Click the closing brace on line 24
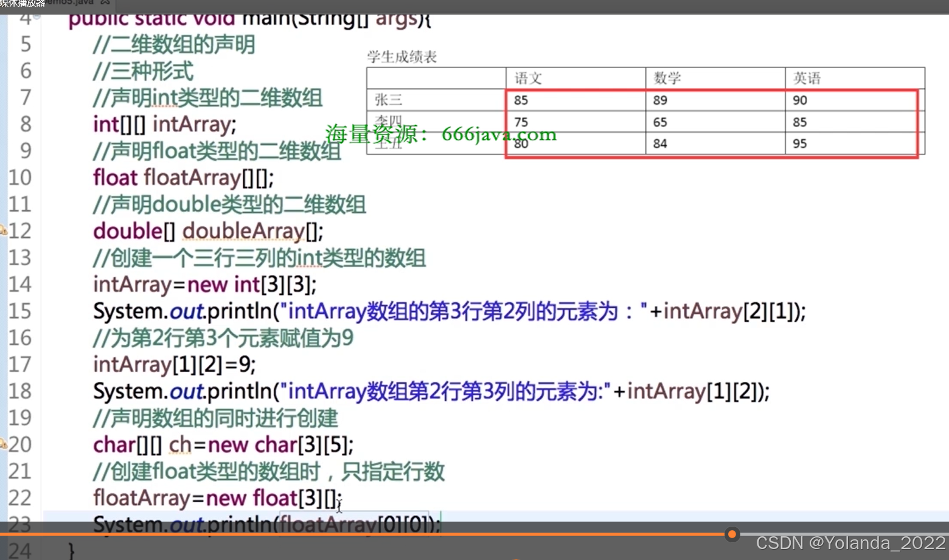Image resolution: width=949 pixels, height=560 pixels. click(x=71, y=551)
